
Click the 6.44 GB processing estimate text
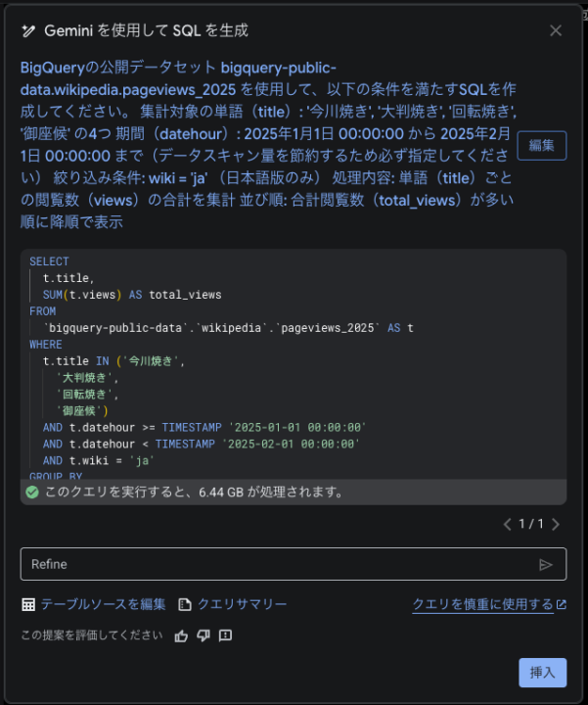[x=194, y=493]
